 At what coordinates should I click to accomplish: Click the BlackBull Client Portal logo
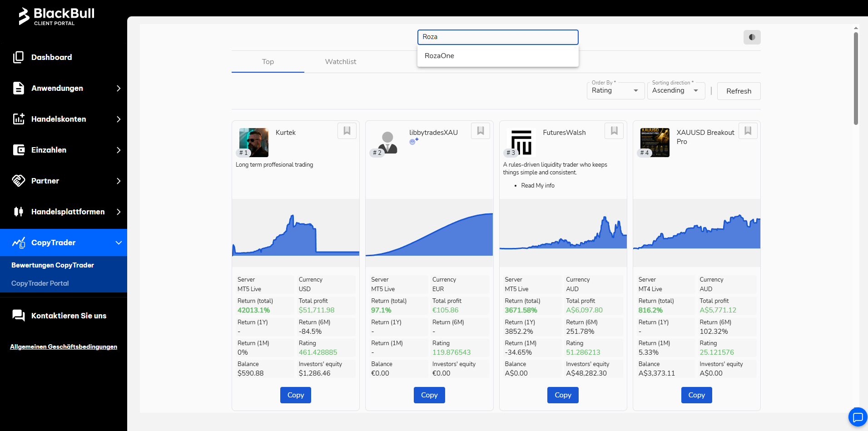click(56, 16)
